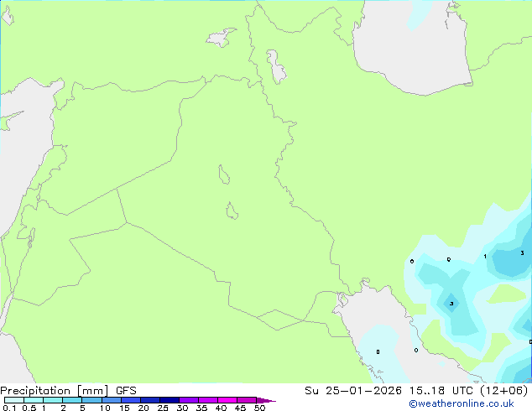The width and height of the screenshot is (532, 411).
Task: Select the 15–20 mm legend color swatch
Action: click(x=131, y=400)
